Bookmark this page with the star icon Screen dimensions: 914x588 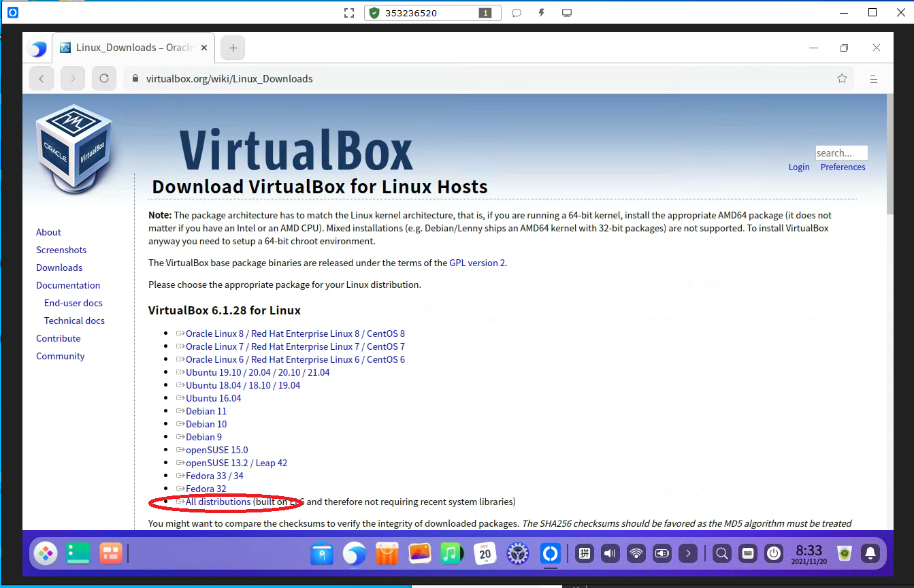[x=842, y=79]
